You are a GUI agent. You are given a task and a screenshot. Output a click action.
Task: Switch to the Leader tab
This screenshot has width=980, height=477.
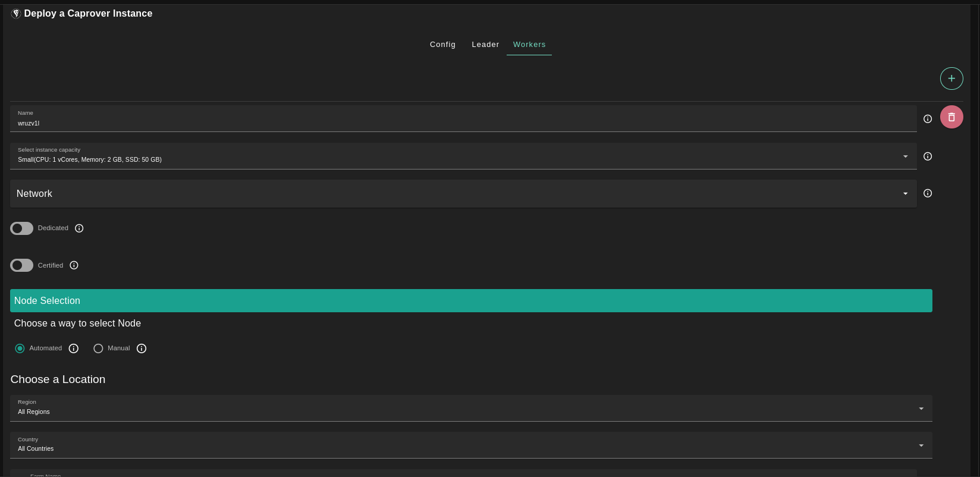(x=485, y=45)
